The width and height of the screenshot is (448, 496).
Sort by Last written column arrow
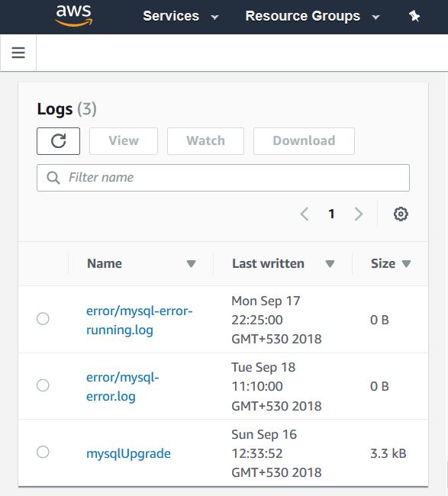pyautogui.click(x=330, y=263)
